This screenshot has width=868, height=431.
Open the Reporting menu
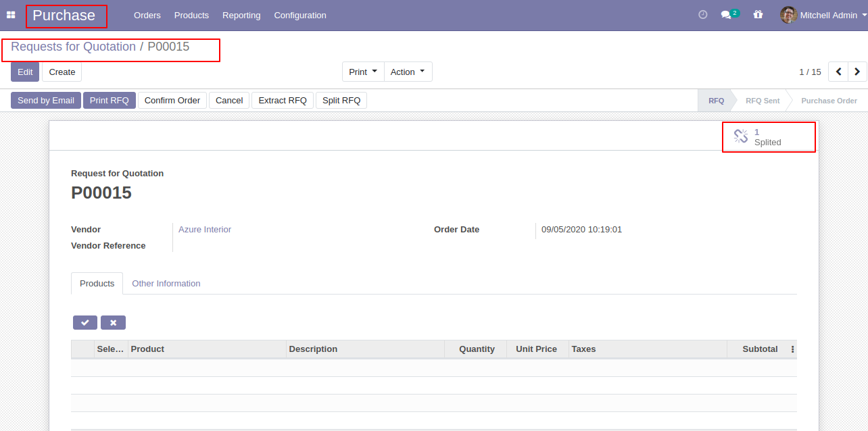coord(241,15)
